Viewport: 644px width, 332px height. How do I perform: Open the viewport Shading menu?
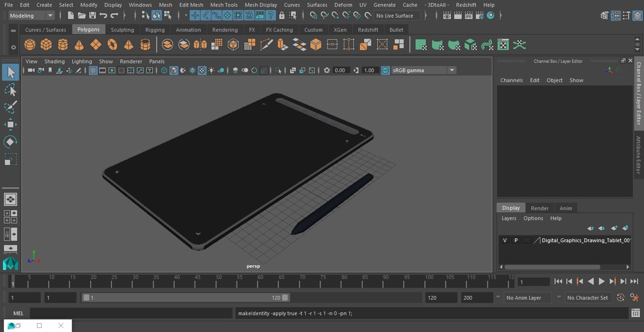click(x=54, y=61)
